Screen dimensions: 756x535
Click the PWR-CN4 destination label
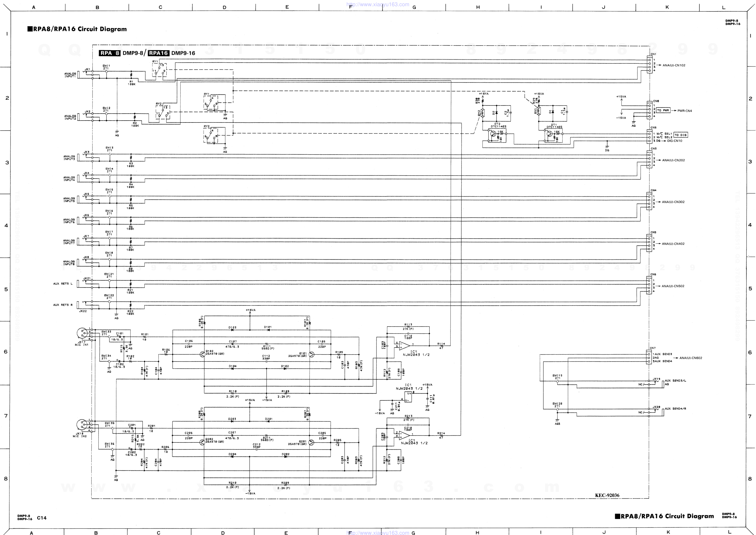(685, 111)
